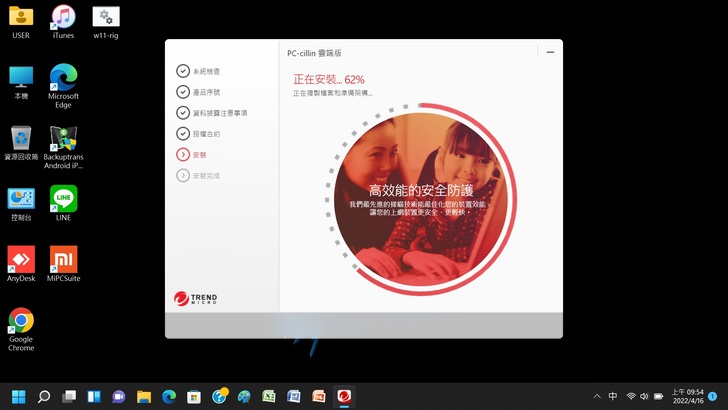Open the USER folder desktop icon
728x410 pixels.
pyautogui.click(x=21, y=22)
